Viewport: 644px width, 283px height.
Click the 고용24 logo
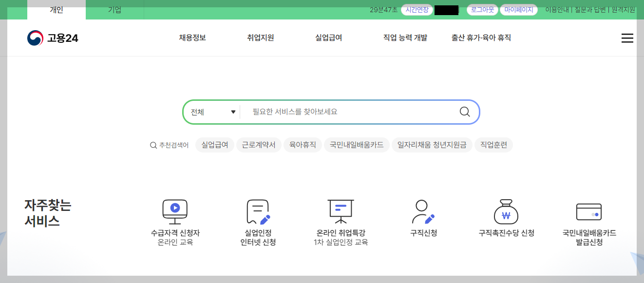pos(53,38)
